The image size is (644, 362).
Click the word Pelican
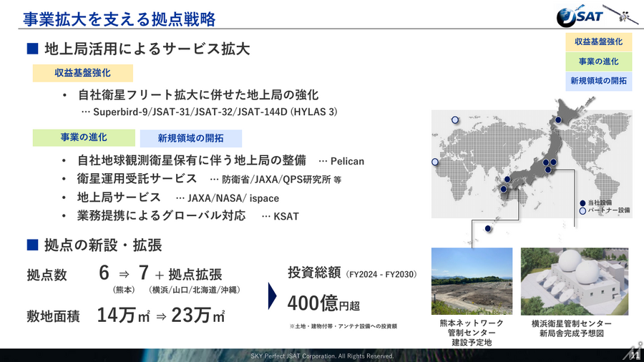click(347, 161)
